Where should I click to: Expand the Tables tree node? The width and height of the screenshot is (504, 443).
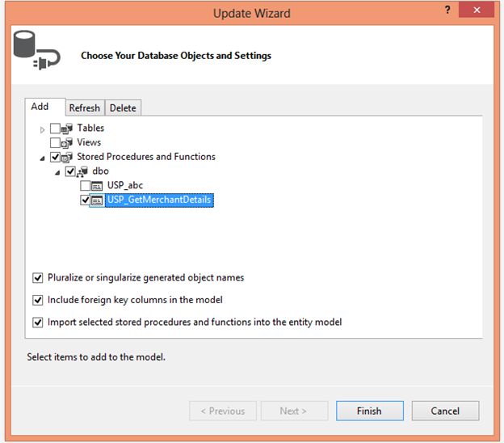tap(43, 129)
